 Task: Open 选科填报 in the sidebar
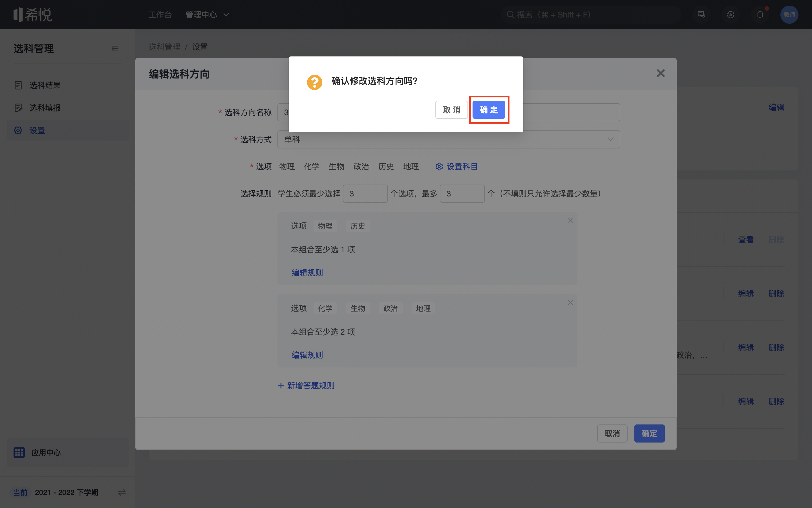68,108
